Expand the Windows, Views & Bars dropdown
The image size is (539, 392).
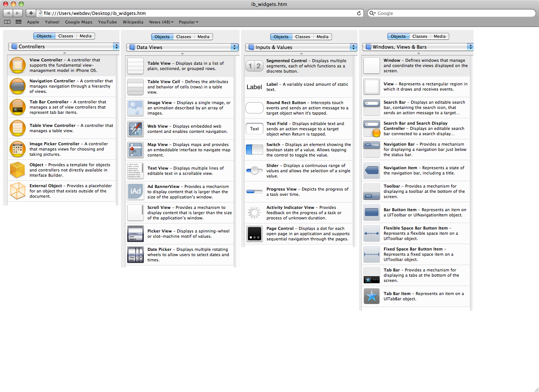[x=418, y=47]
